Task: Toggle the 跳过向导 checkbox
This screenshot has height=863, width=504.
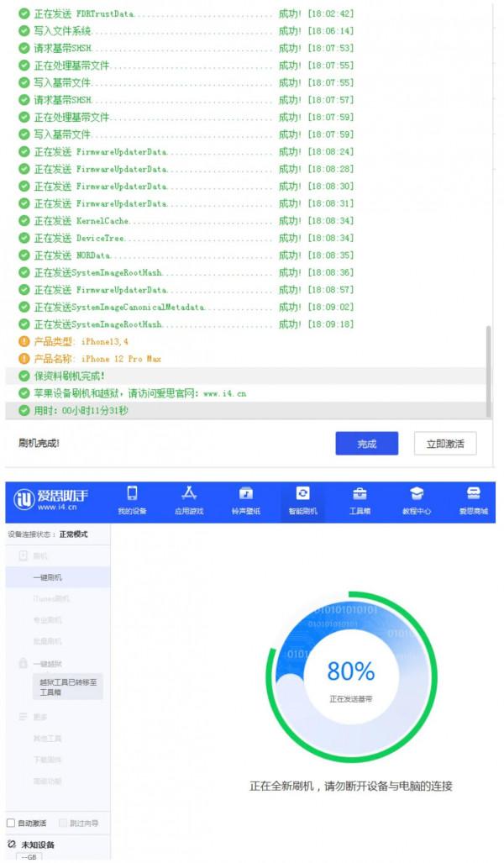Action: (63, 823)
